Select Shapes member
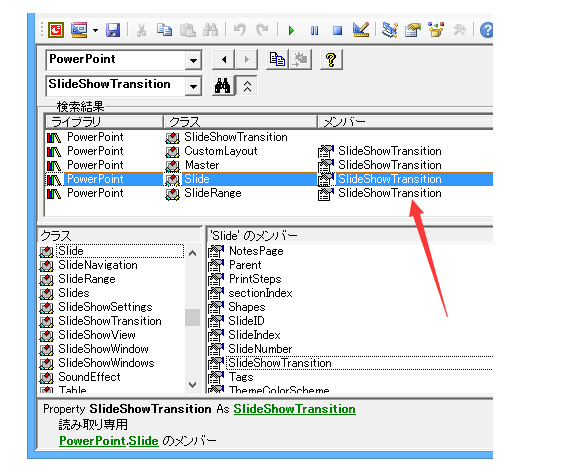566x474 pixels. click(x=350, y=307)
